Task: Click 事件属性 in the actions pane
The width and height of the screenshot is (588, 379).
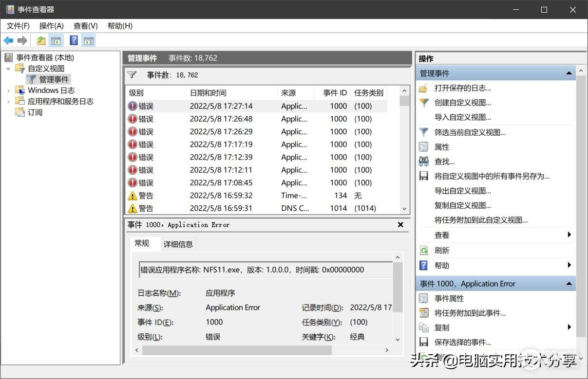Action: click(449, 298)
